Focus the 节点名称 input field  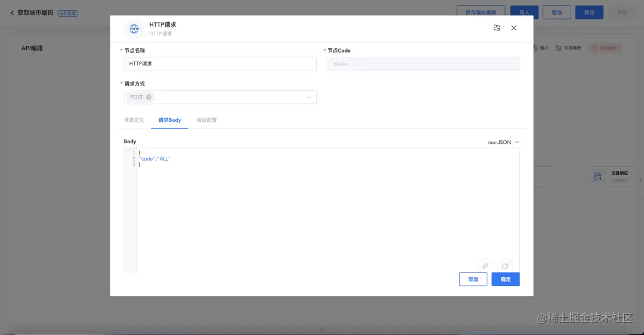point(220,64)
